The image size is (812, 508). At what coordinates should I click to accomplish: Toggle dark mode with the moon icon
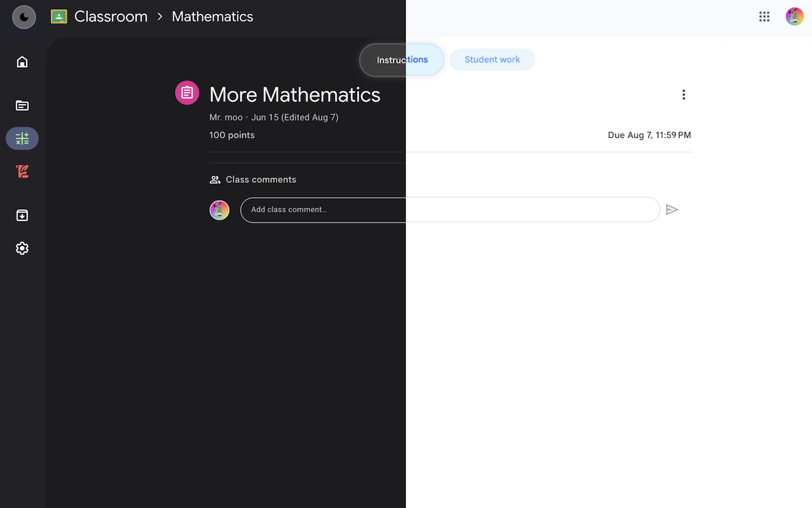pyautogui.click(x=23, y=17)
